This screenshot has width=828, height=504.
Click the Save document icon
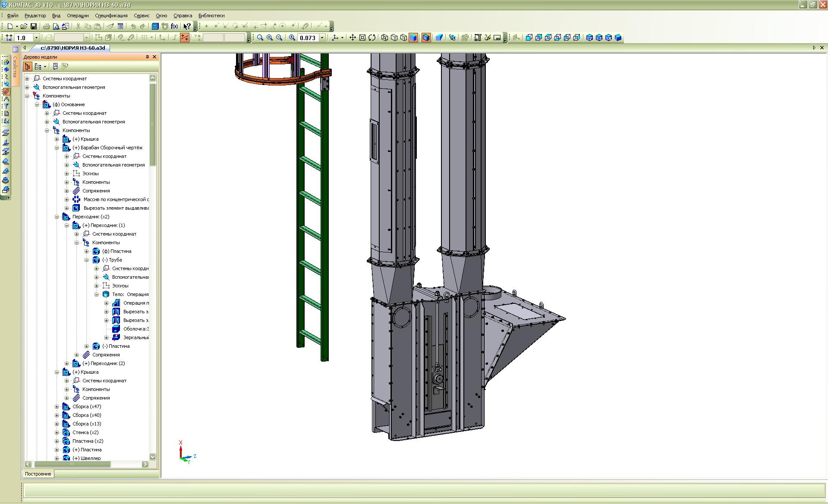[34, 26]
